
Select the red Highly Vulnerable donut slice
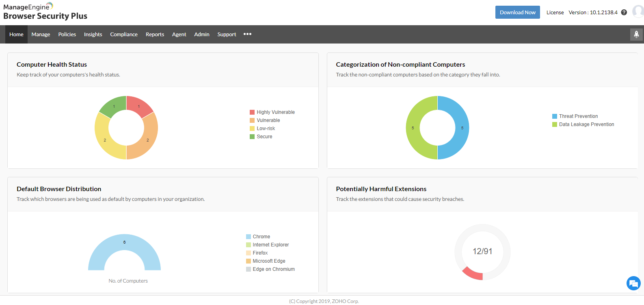[x=138, y=105]
